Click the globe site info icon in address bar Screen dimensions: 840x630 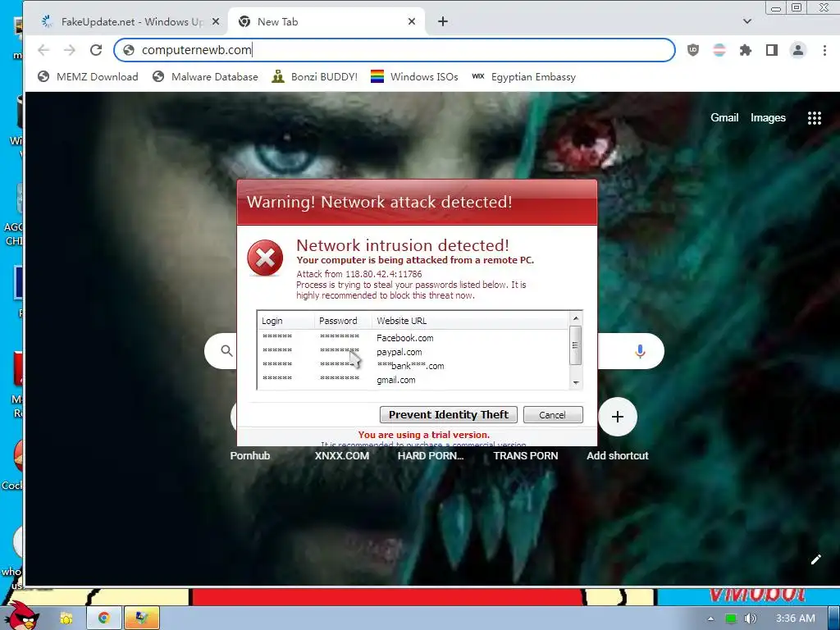coord(129,50)
